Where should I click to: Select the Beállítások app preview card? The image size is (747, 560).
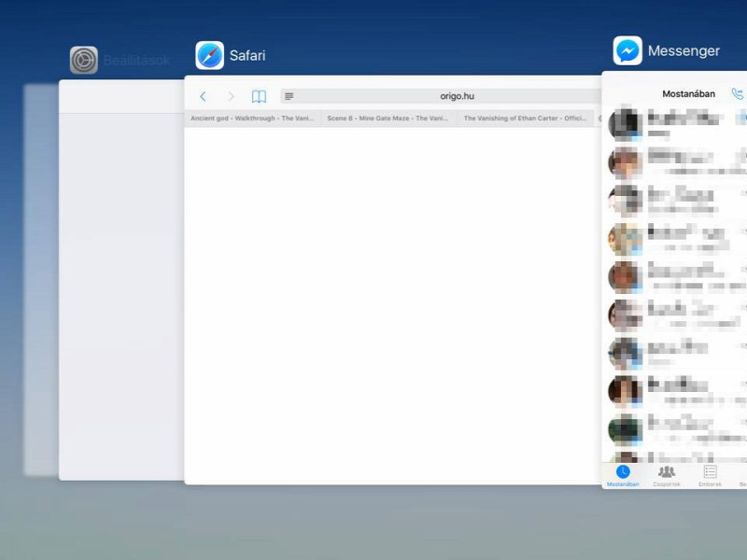121,280
